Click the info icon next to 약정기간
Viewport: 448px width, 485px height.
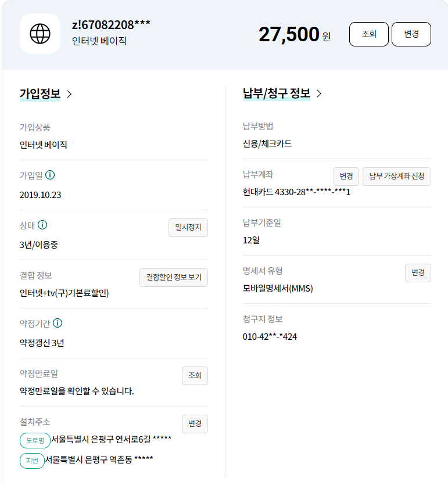[58, 323]
